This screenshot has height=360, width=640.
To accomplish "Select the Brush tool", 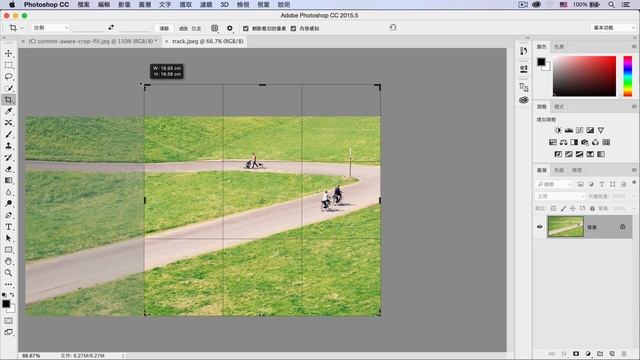I will tap(9, 134).
